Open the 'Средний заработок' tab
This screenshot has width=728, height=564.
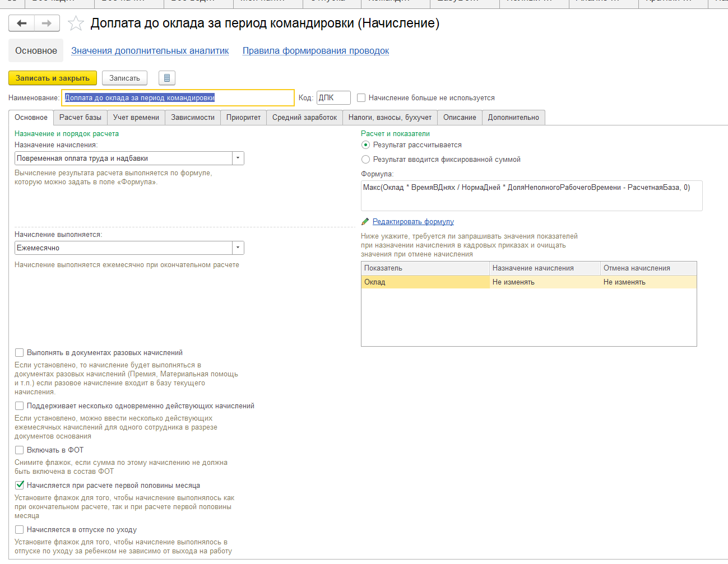(x=304, y=118)
